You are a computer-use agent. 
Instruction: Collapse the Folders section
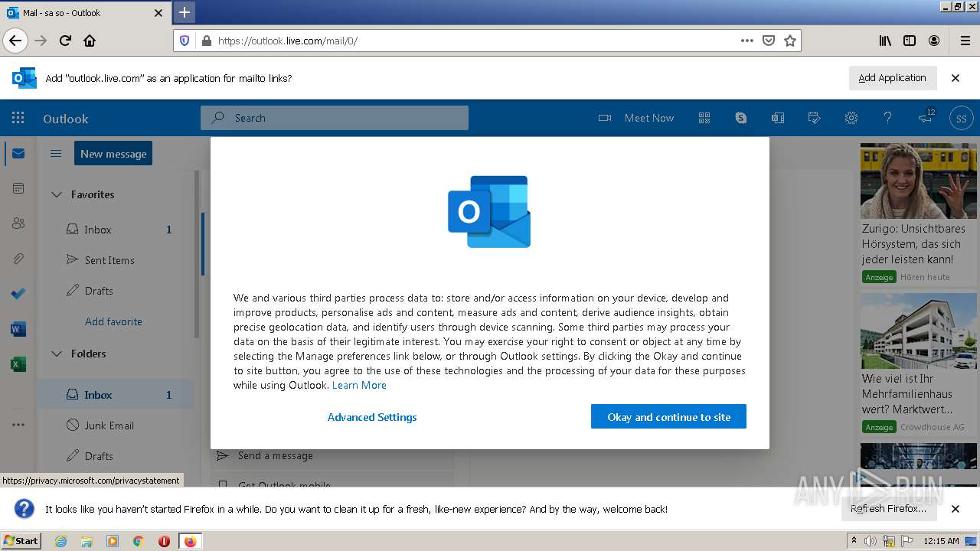57,354
